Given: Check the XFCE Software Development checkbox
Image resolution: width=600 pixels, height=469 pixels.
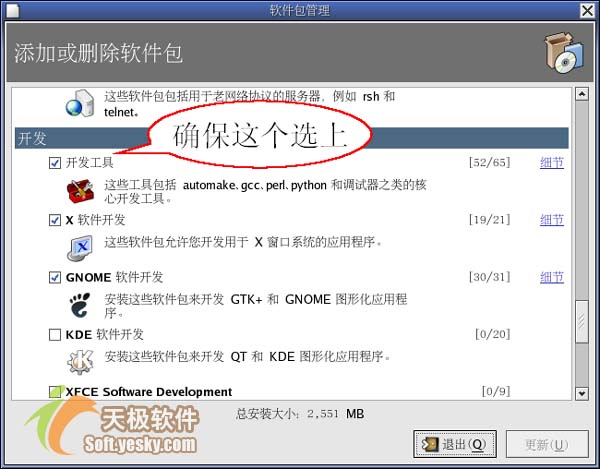Looking at the screenshot, I should click(55, 392).
